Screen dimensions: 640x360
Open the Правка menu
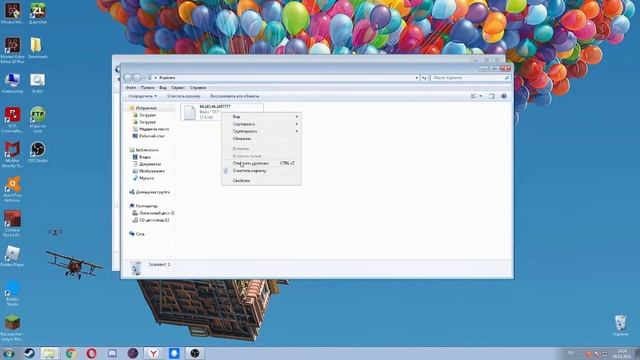click(147, 88)
